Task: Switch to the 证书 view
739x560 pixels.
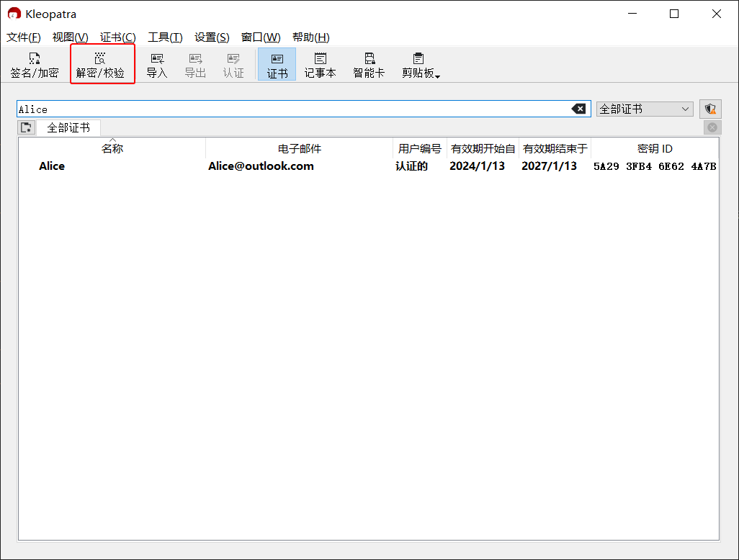Action: point(277,65)
